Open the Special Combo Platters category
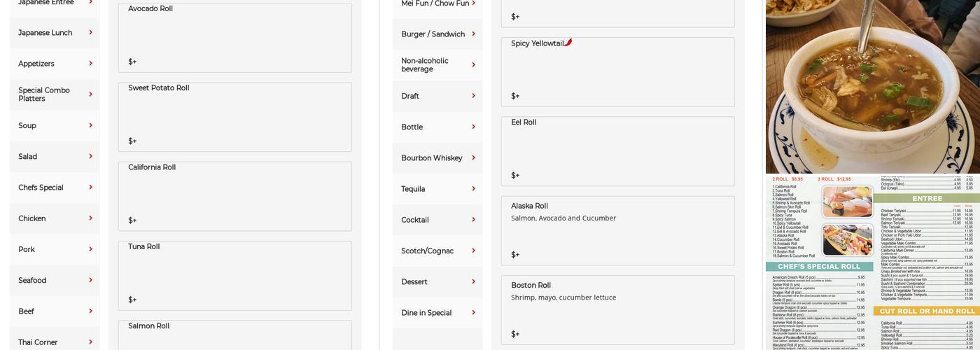980x350 pixels. 54,94
